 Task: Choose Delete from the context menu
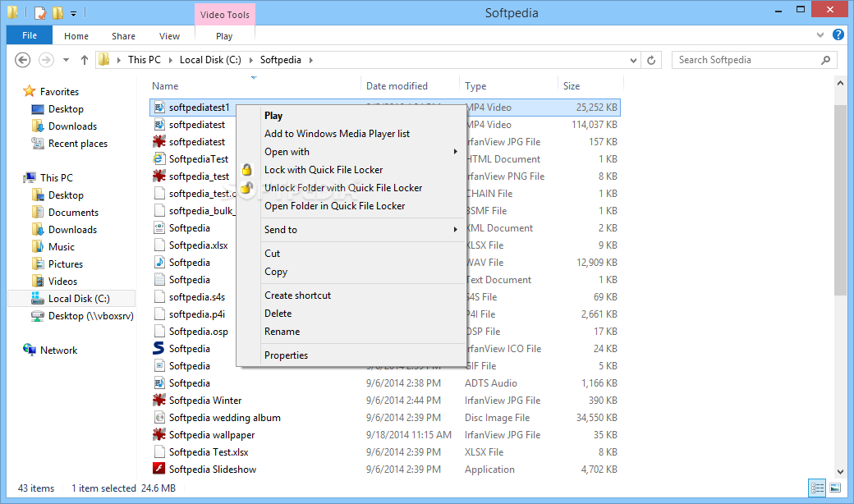point(278,313)
